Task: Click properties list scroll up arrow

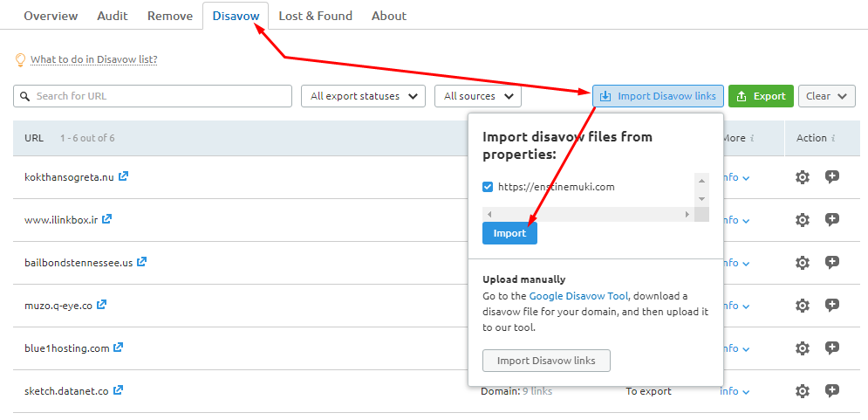Action: (702, 181)
